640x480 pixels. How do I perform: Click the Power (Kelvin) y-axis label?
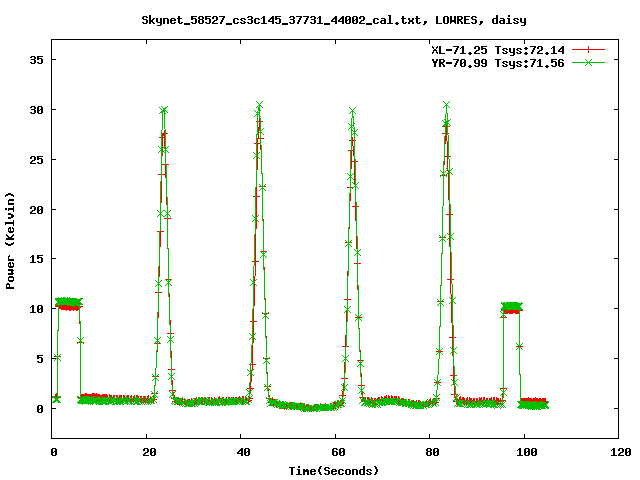point(10,241)
